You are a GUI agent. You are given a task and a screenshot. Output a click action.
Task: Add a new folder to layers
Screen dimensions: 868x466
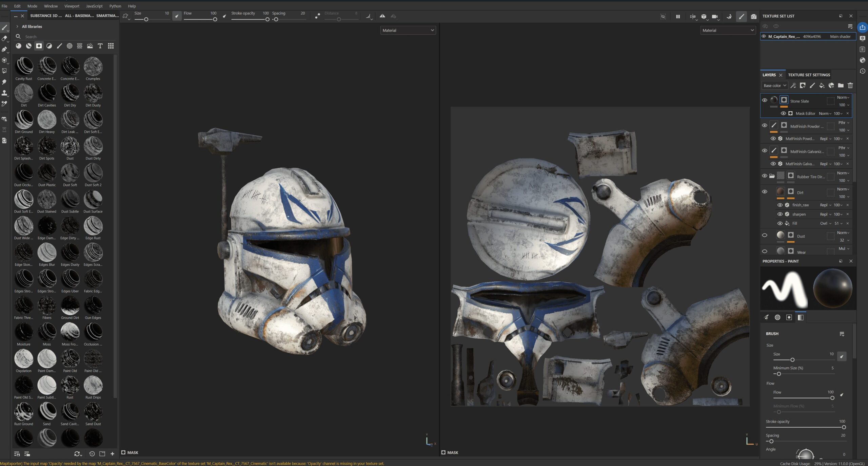coord(841,86)
